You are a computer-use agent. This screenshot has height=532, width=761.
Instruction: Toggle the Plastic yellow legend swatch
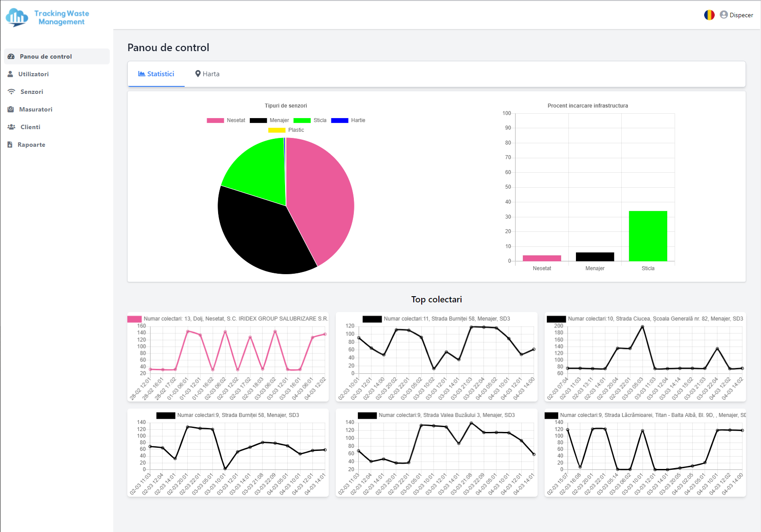coord(277,130)
